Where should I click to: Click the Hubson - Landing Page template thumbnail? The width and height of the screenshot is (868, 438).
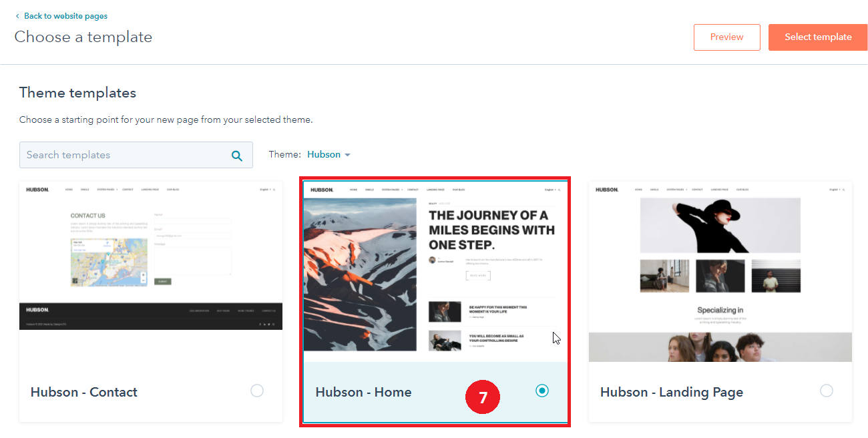click(720, 270)
